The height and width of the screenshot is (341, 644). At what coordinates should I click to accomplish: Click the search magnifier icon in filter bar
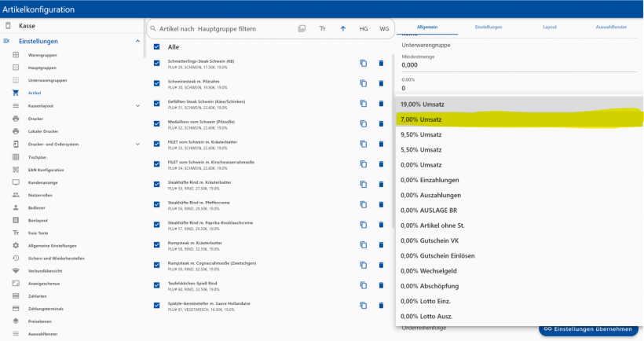tap(153, 29)
